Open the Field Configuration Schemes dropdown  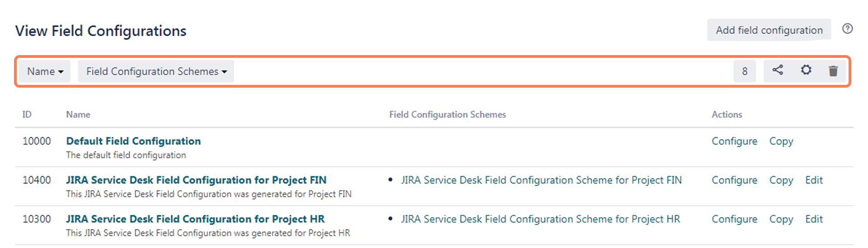[x=156, y=71]
